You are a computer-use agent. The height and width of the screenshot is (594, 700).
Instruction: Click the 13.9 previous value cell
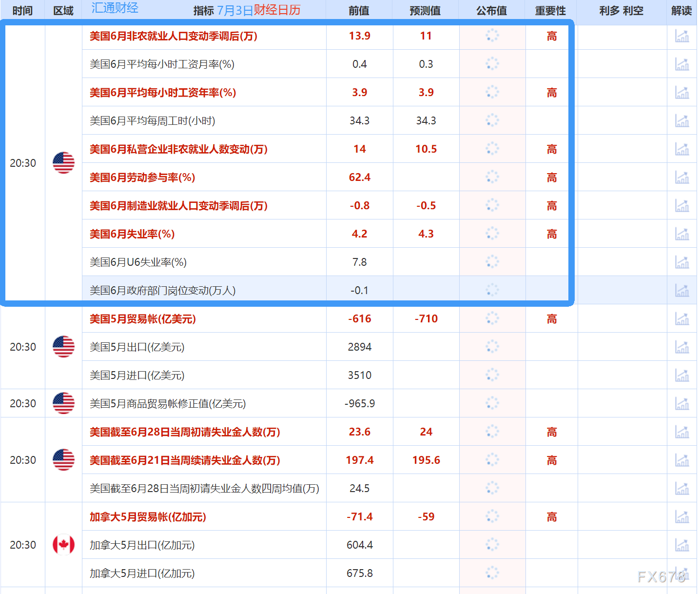pyautogui.click(x=359, y=36)
